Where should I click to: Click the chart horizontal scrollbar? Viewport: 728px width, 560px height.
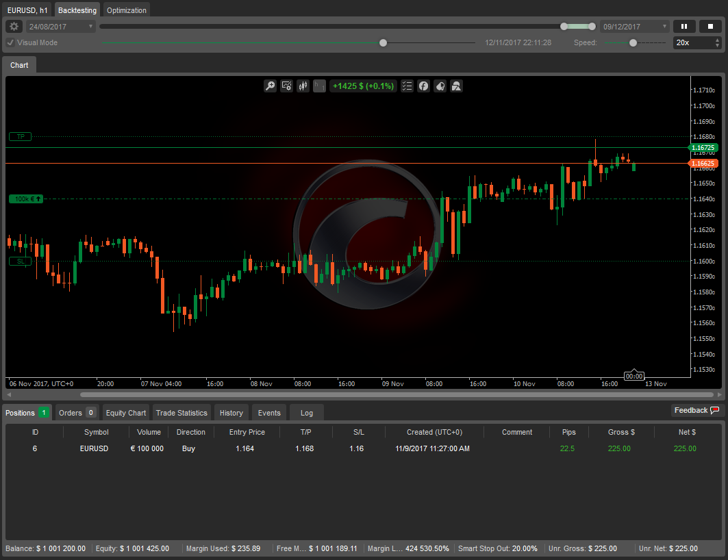point(397,395)
